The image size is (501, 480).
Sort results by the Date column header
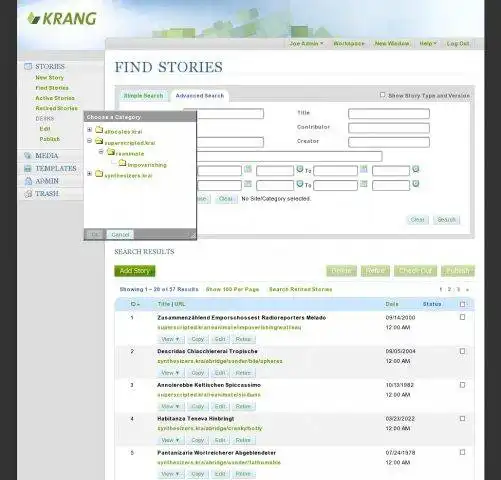[x=392, y=304]
